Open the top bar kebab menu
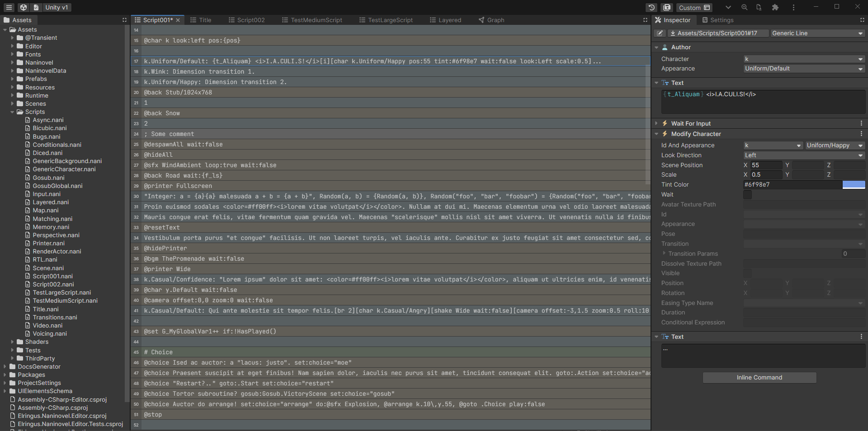Image resolution: width=868 pixels, height=431 pixels. (793, 7)
